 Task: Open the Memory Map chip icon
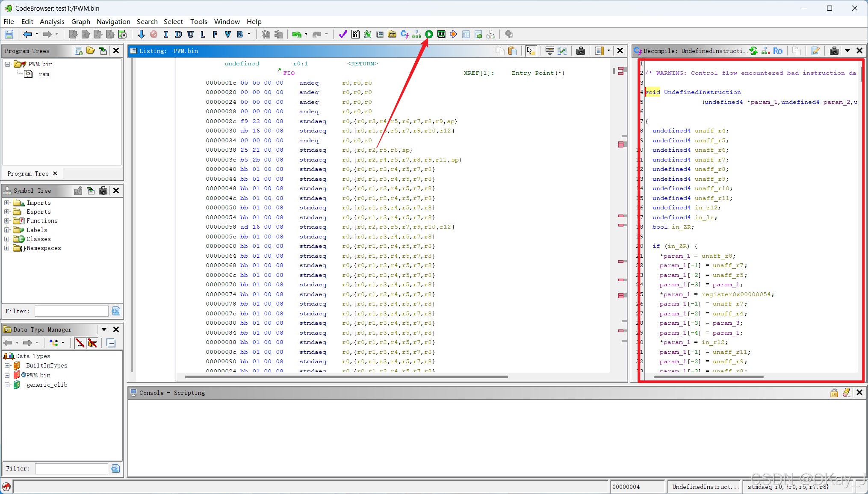(x=441, y=34)
